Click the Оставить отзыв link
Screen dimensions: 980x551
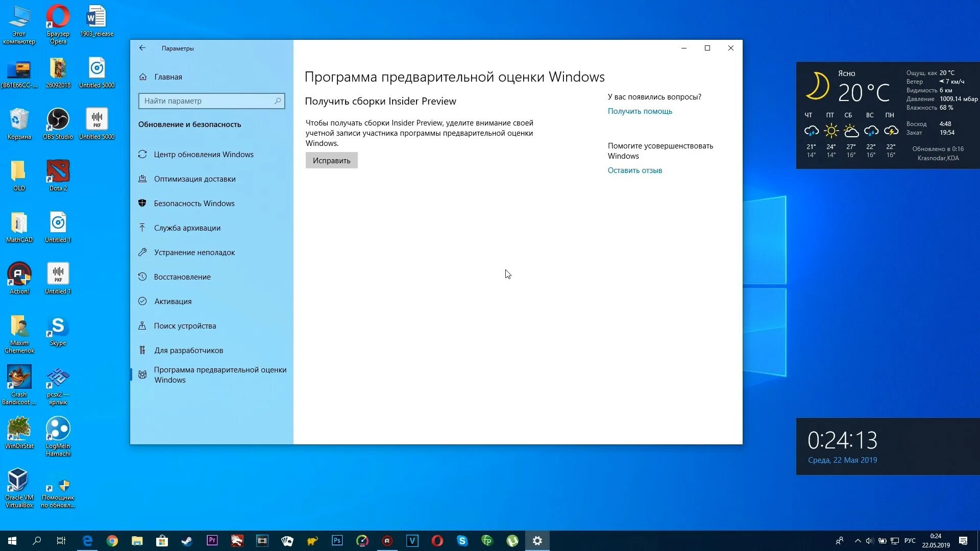pyautogui.click(x=634, y=170)
